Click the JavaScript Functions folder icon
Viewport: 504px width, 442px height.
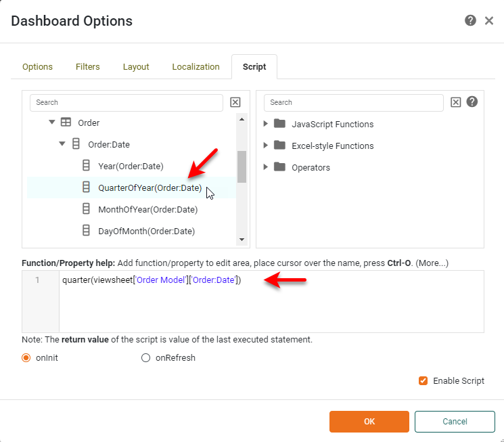click(279, 124)
